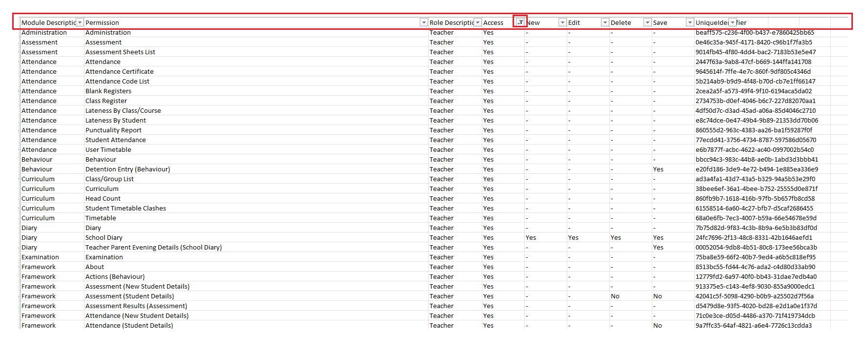Click identifier 8513bc55-fd44-4c76-ada2-c4d80d33ab90

click(755, 267)
